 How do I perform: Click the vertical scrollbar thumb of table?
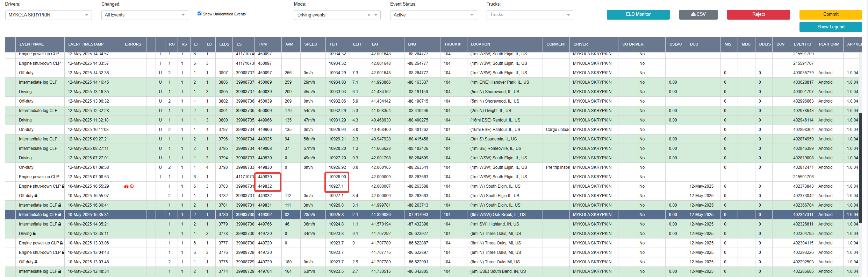860,168
